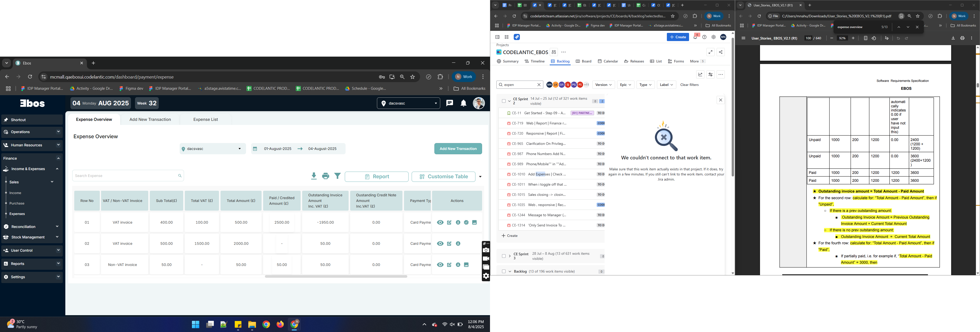
Task: Download the invoice for expense row 02
Action: pyautogui.click(x=458, y=244)
